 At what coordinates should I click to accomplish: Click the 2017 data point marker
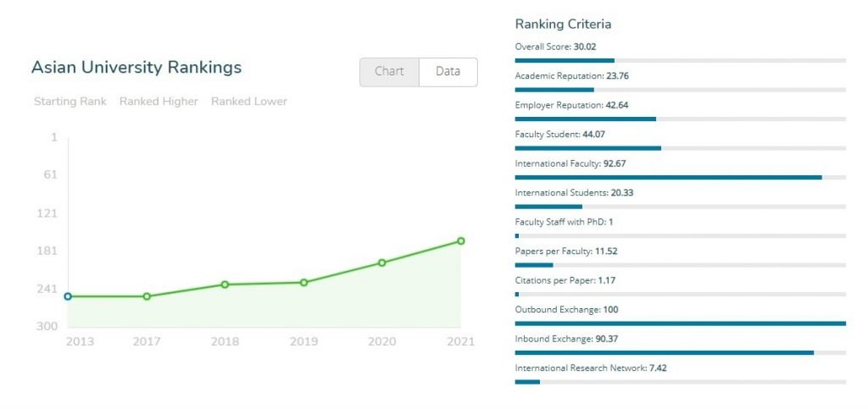pos(147,296)
